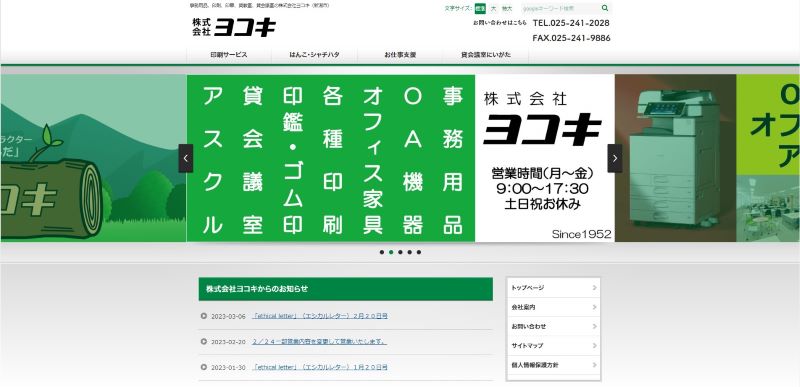Go to the previous slide with the left arrow
This screenshot has width=800, height=387.
pyautogui.click(x=186, y=159)
